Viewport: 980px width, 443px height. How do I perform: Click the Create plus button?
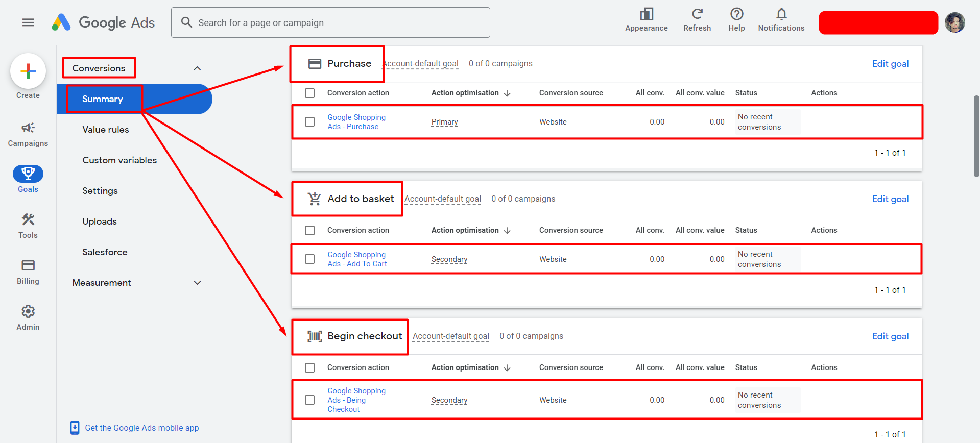click(x=28, y=71)
